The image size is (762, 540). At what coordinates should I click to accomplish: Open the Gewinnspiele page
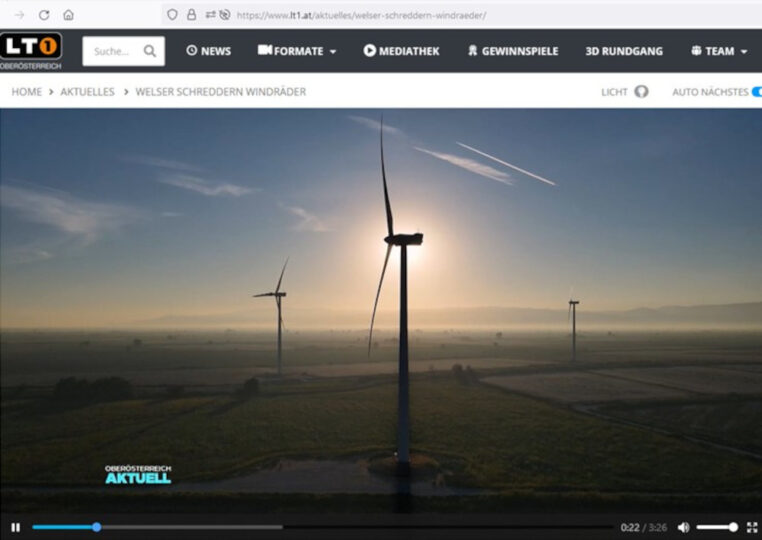coord(512,51)
